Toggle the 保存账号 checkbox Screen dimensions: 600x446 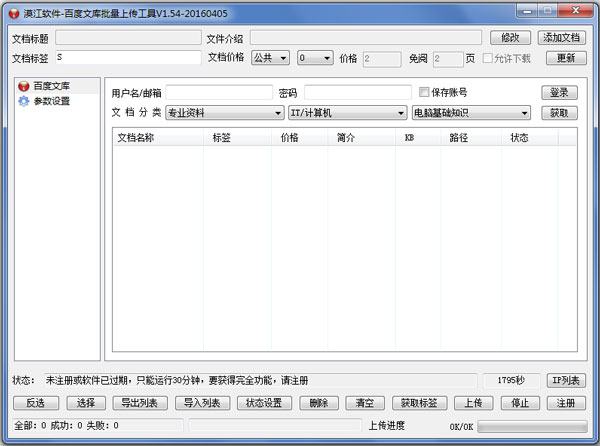pos(424,93)
